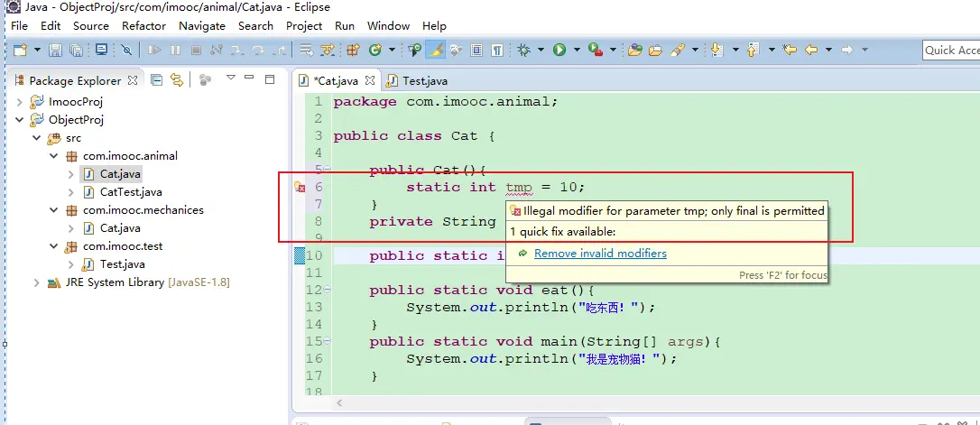Click the error marker on line 6

pos(300,188)
